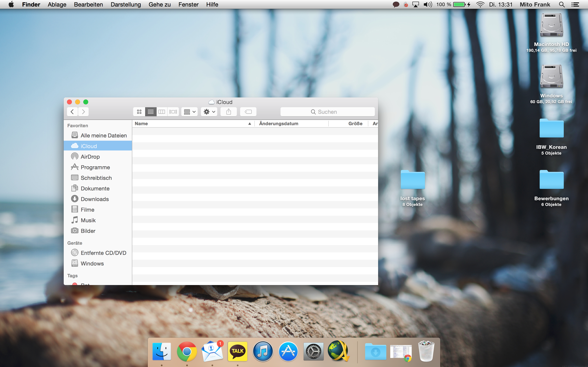
Task: Open the arrange-by dropdown in toolbar
Action: pyautogui.click(x=189, y=112)
